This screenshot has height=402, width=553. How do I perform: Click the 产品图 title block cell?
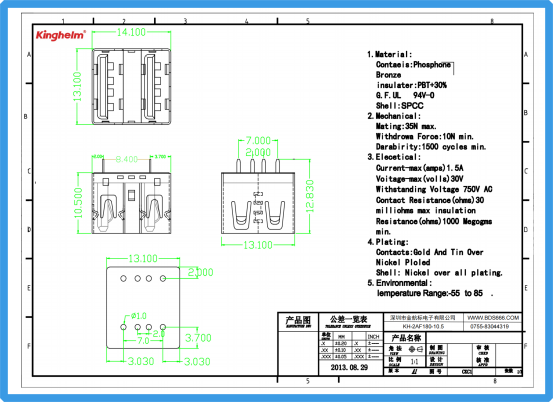pos(298,321)
